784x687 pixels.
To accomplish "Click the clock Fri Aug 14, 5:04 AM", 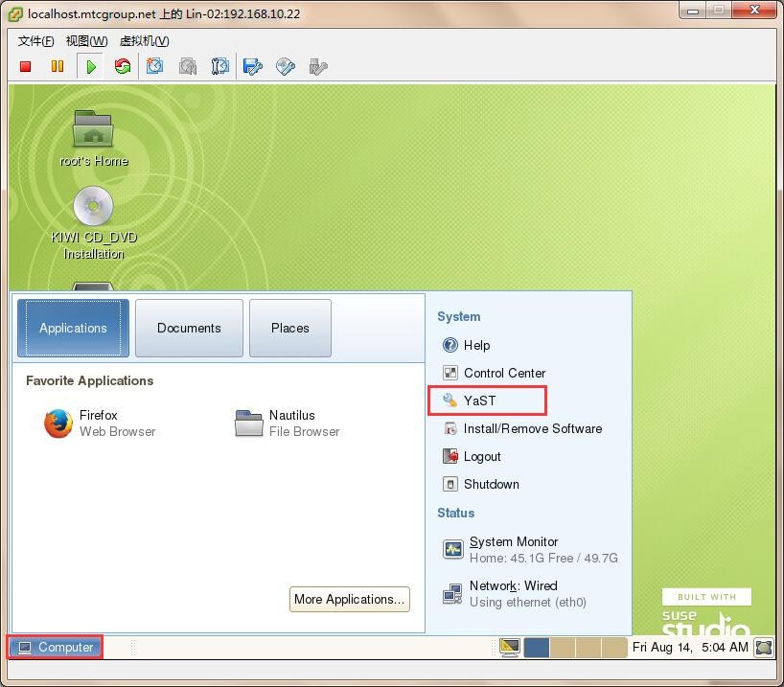I will point(690,647).
